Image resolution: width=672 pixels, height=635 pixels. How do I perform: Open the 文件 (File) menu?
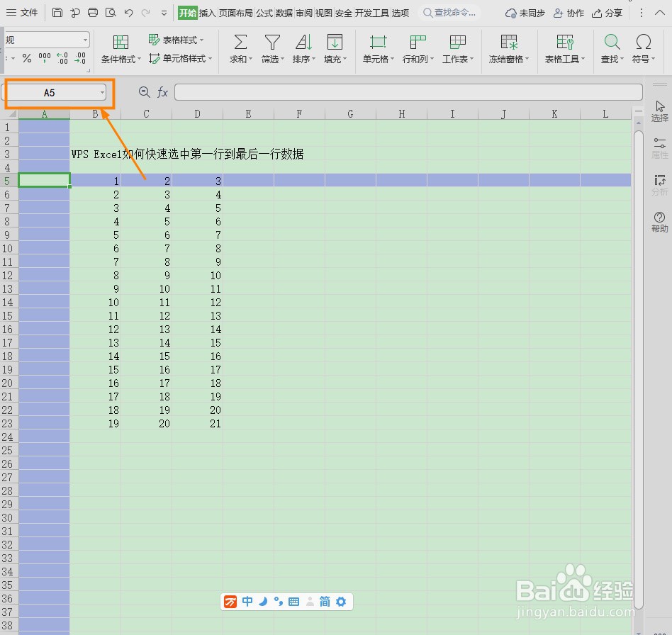coord(30,12)
